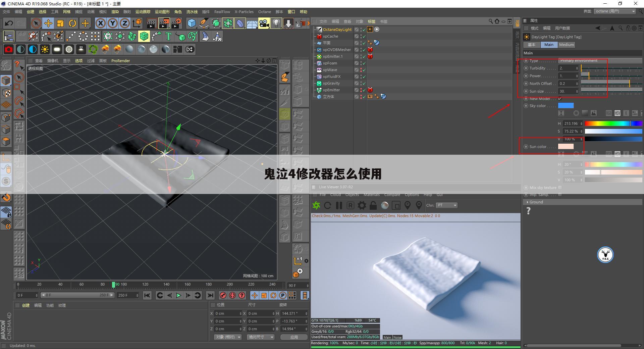Screen dimensions: 644x349
Task: Toggle the Z axis lock icon
Action: (124, 23)
